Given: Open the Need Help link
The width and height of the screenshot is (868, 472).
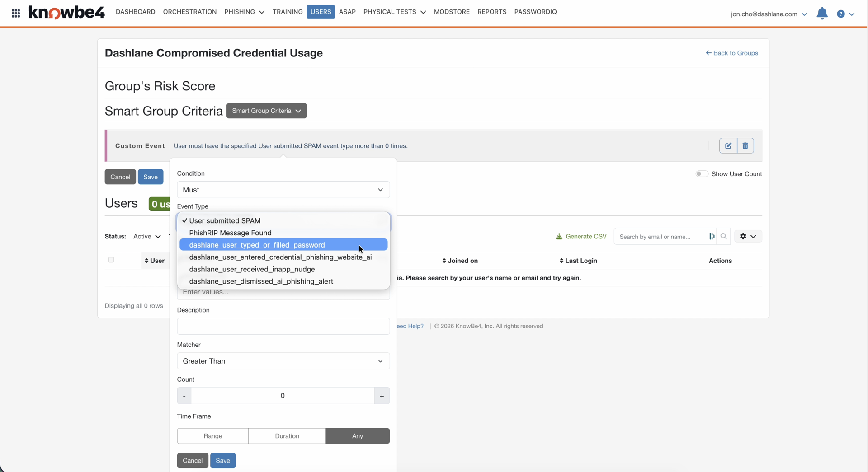Looking at the screenshot, I should click(410, 326).
